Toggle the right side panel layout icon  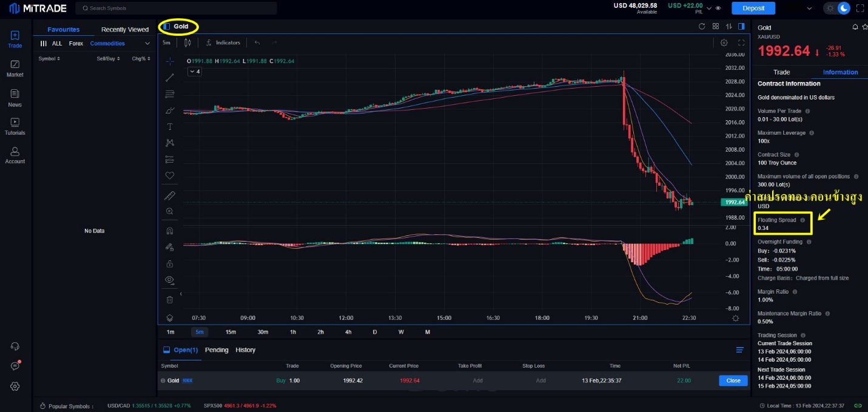pos(741,26)
